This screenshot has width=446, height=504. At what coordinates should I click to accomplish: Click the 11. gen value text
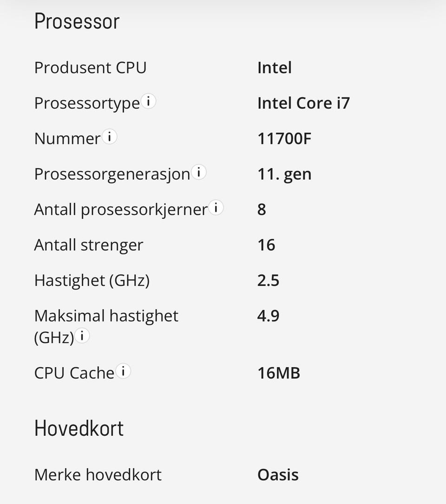[284, 174]
